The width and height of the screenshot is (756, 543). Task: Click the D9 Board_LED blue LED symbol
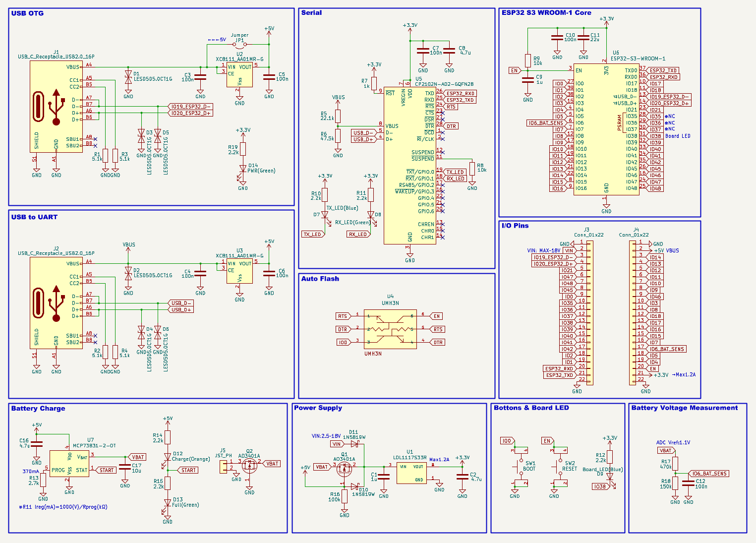[x=610, y=477]
